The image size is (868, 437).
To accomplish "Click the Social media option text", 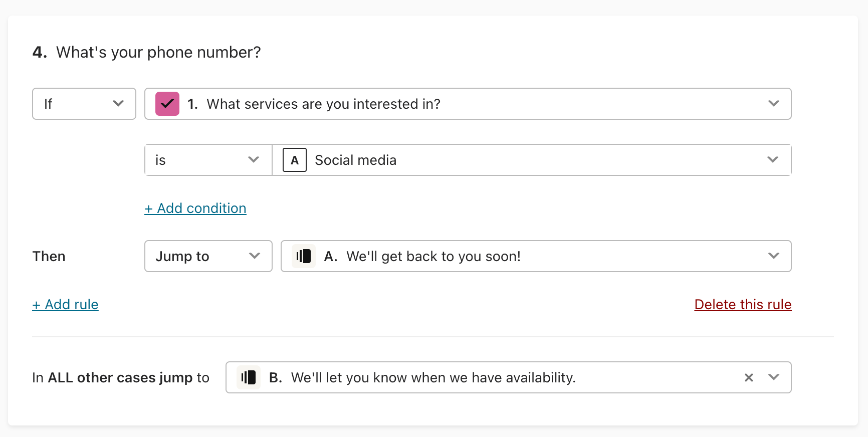I will (355, 160).
